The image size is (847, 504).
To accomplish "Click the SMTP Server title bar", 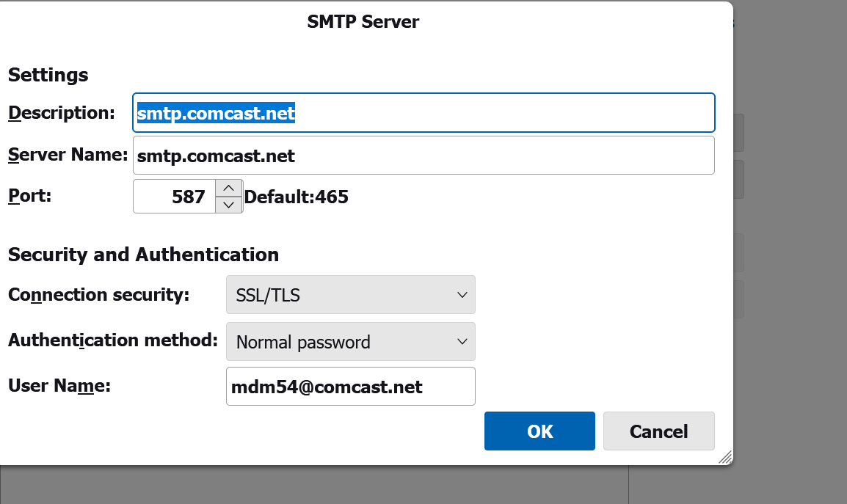I will pyautogui.click(x=363, y=21).
